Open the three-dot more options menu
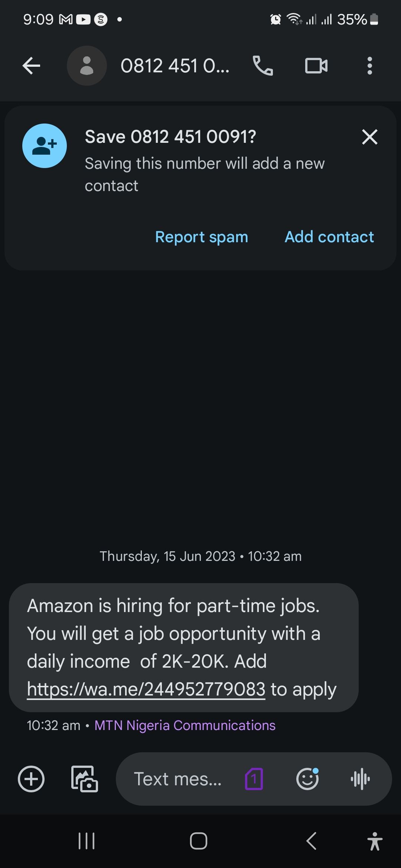The image size is (401, 868). 369,66
